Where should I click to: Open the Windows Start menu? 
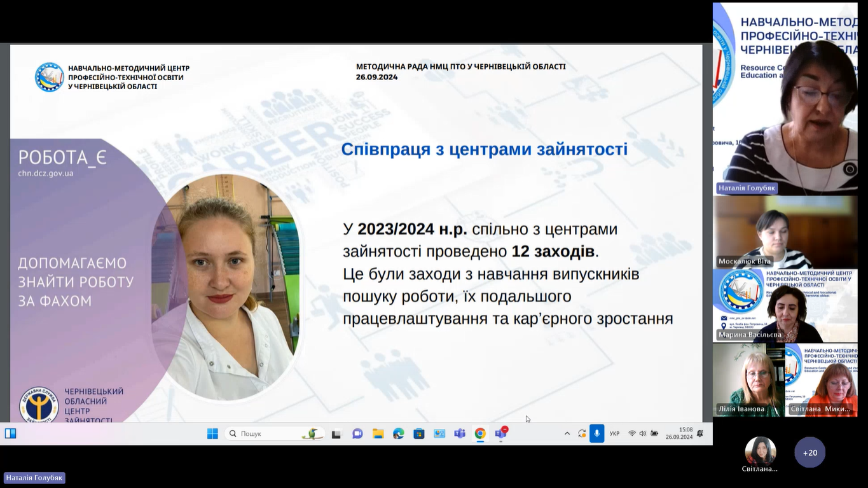tap(212, 433)
